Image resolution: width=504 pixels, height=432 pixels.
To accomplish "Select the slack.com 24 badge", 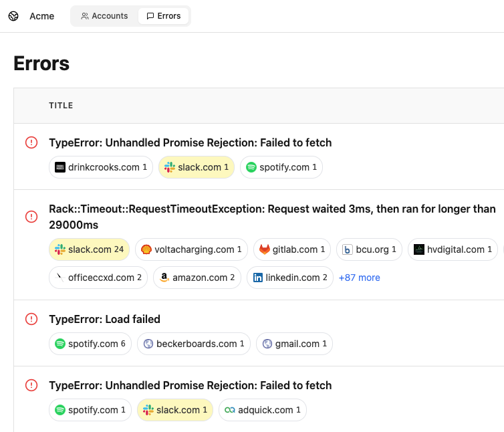I will pos(90,249).
